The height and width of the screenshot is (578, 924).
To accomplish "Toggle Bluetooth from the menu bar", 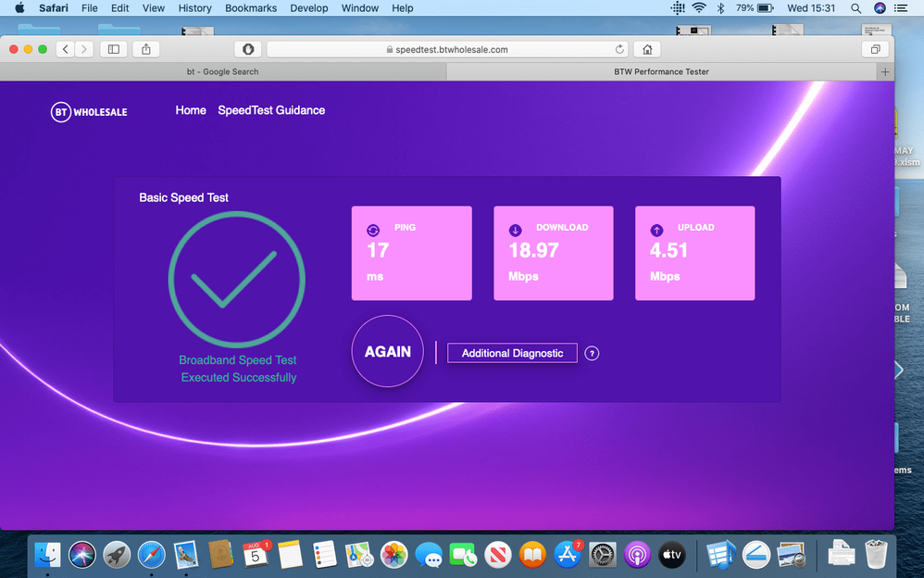I will tap(720, 8).
